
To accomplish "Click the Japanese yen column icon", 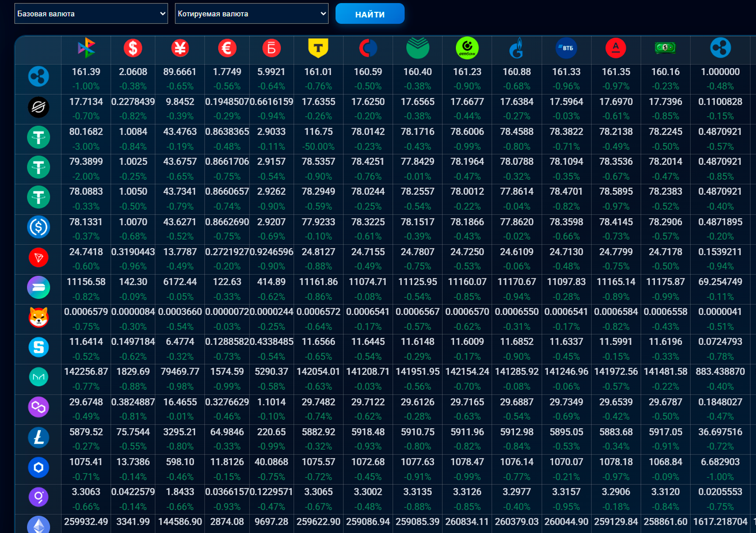I will click(180, 48).
